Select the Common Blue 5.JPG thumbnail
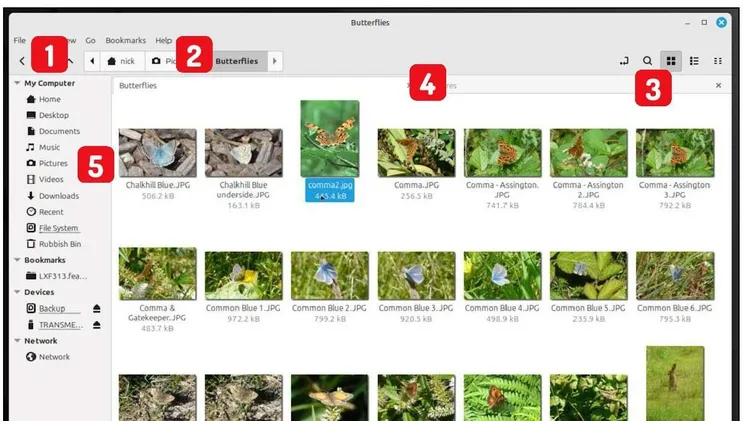 pyautogui.click(x=588, y=276)
